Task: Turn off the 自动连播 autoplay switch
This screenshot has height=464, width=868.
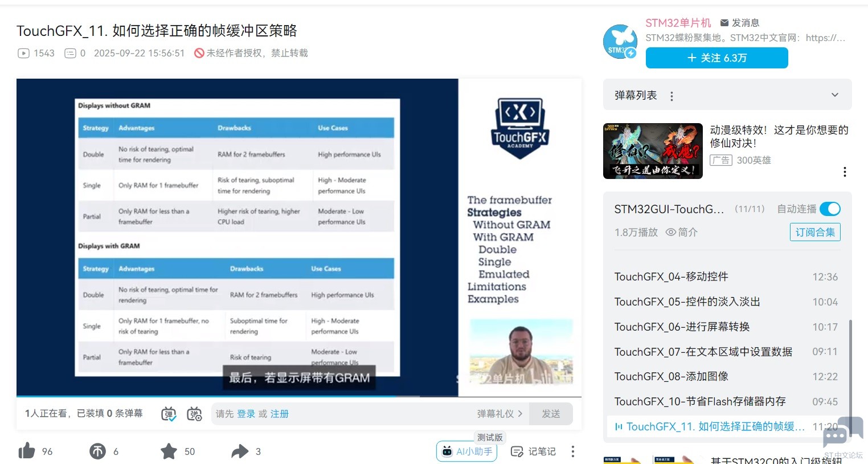Action: (x=830, y=209)
